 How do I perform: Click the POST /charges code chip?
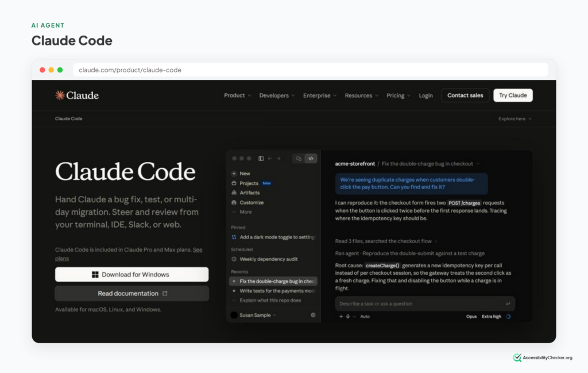[464, 203]
